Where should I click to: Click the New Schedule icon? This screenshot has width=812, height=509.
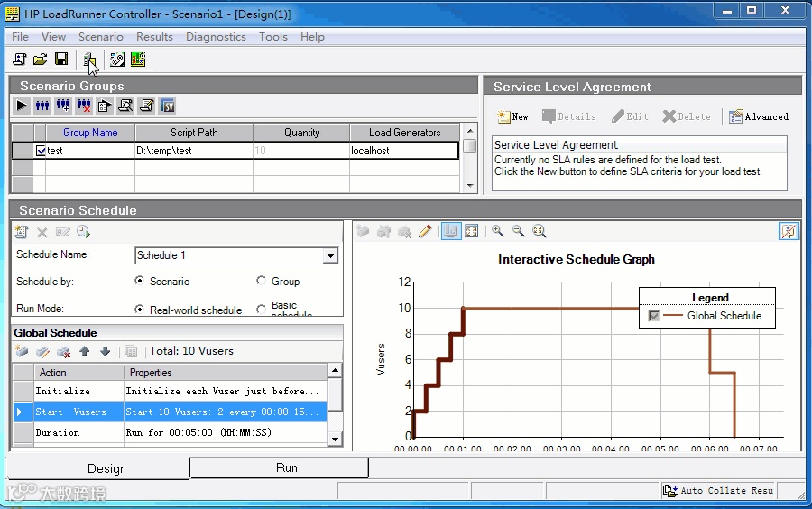click(22, 232)
